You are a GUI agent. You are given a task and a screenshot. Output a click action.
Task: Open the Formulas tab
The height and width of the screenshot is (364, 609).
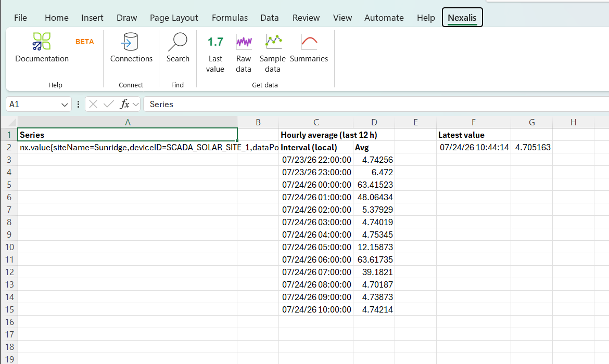(230, 18)
